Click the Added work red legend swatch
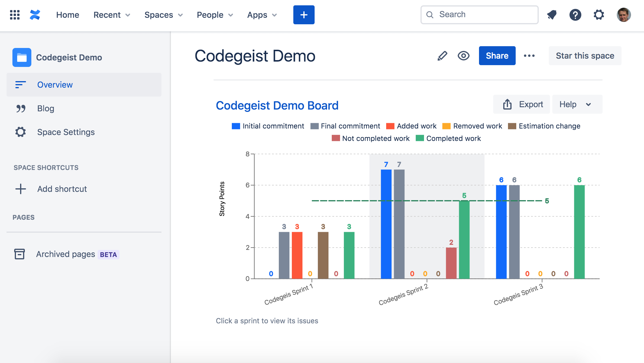This screenshot has width=644, height=363. 390,126
